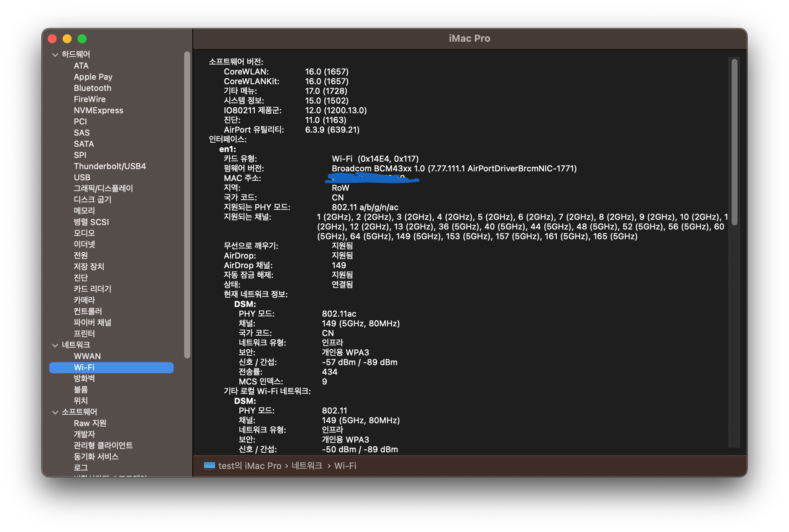Select 디스크 굽기 in the sidebar

pyautogui.click(x=92, y=200)
